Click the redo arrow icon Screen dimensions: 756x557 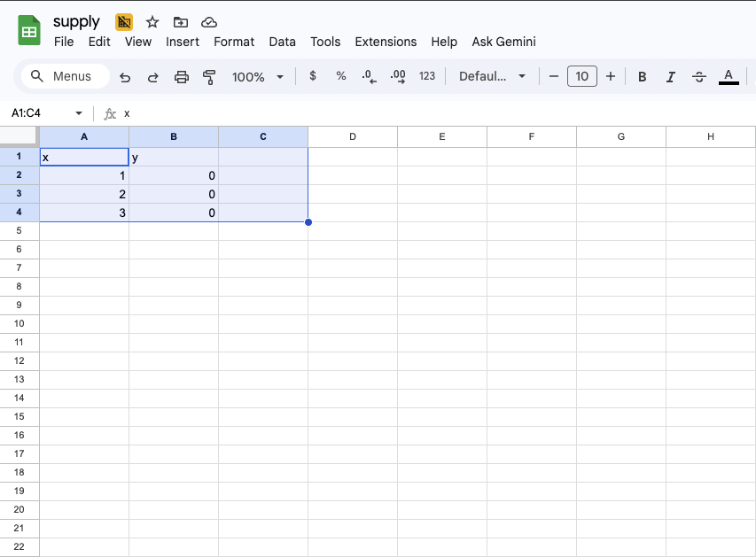(152, 77)
